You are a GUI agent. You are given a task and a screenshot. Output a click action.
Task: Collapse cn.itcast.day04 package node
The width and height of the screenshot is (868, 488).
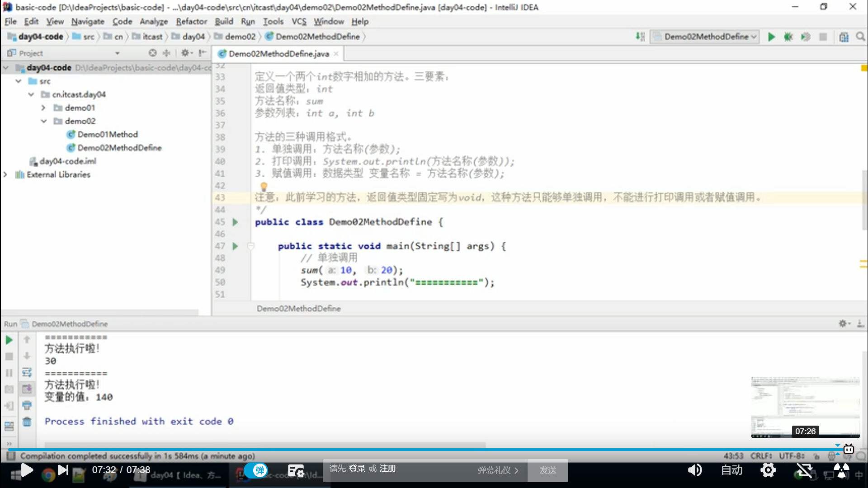[31, 94]
